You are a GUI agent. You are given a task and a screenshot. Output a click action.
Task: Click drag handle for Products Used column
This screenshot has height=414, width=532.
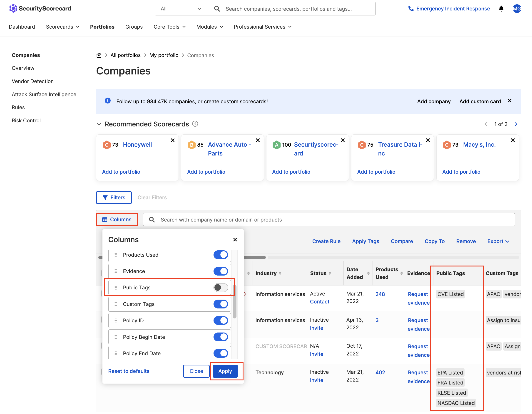[116, 255]
